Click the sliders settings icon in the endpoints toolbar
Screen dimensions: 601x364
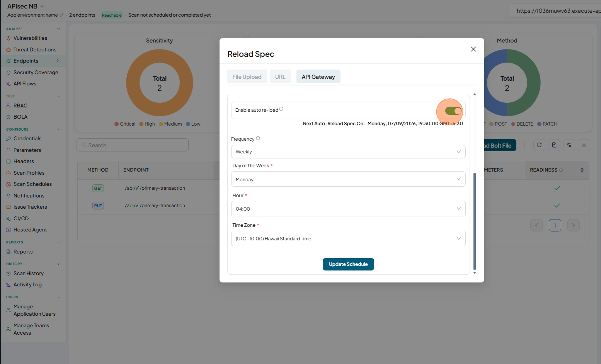click(x=569, y=145)
